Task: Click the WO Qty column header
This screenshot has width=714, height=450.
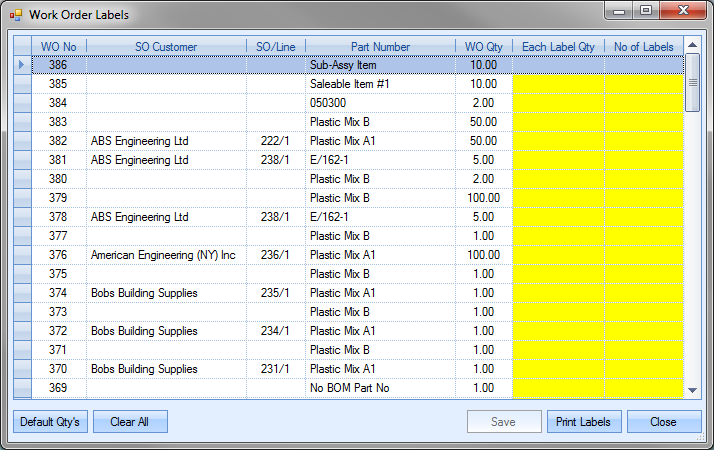Action: [x=484, y=46]
